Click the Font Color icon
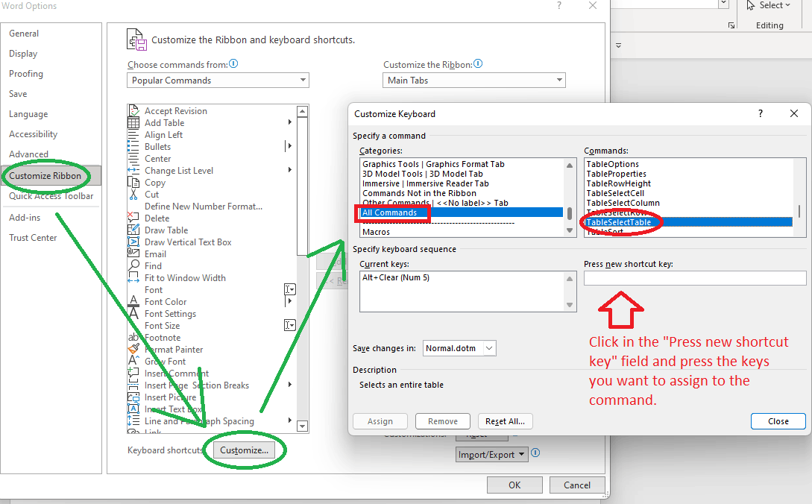The image size is (812, 504). click(x=133, y=301)
